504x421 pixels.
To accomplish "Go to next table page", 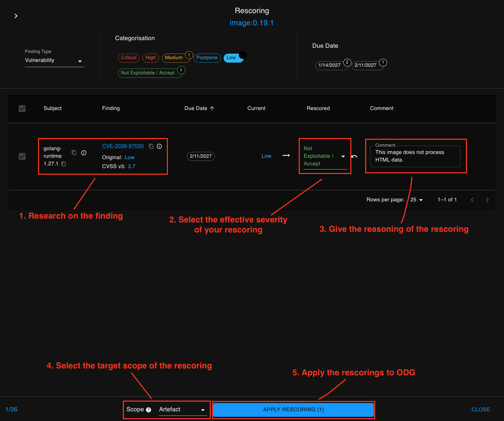I will coord(487,200).
